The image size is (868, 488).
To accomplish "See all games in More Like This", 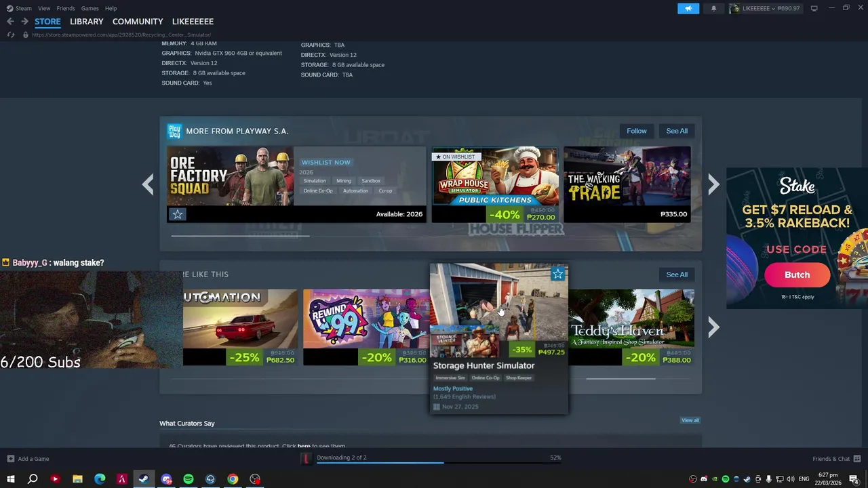I will coord(677,274).
